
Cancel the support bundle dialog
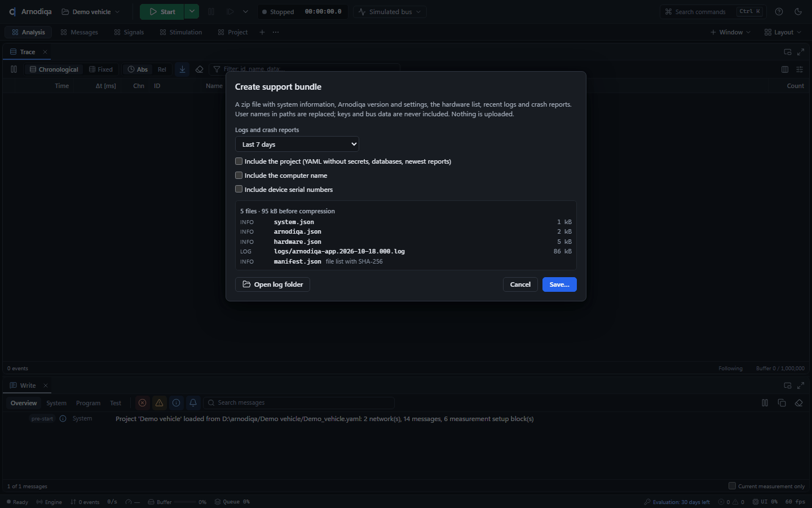tap(520, 284)
